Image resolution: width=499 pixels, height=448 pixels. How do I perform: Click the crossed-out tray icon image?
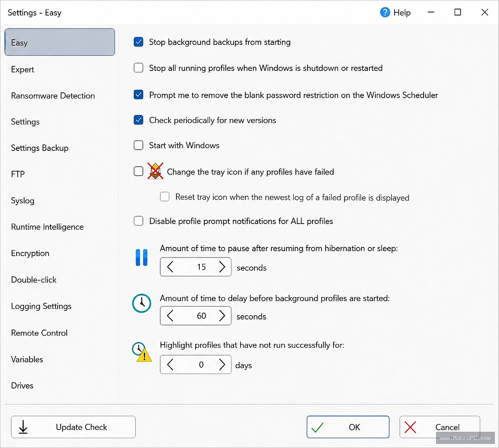tap(155, 171)
